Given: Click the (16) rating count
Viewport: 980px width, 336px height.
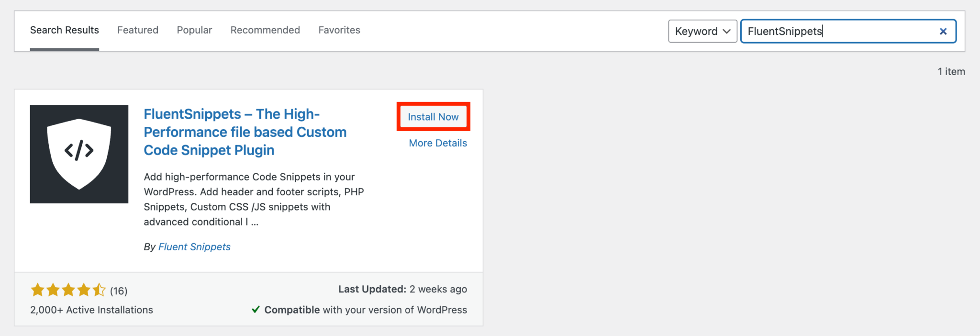Looking at the screenshot, I should (119, 291).
